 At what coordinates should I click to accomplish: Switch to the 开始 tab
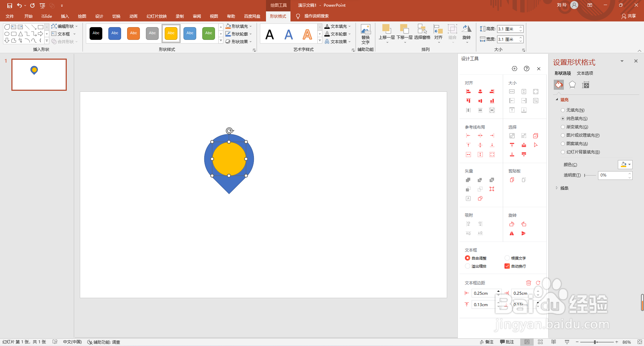[x=29, y=16]
